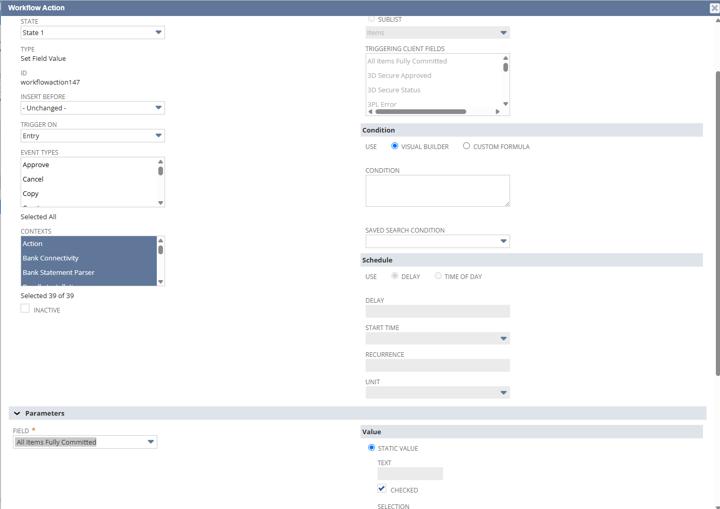Open the Trigger On dropdown set to Entry
The width and height of the screenshot is (720, 509).
(x=92, y=136)
